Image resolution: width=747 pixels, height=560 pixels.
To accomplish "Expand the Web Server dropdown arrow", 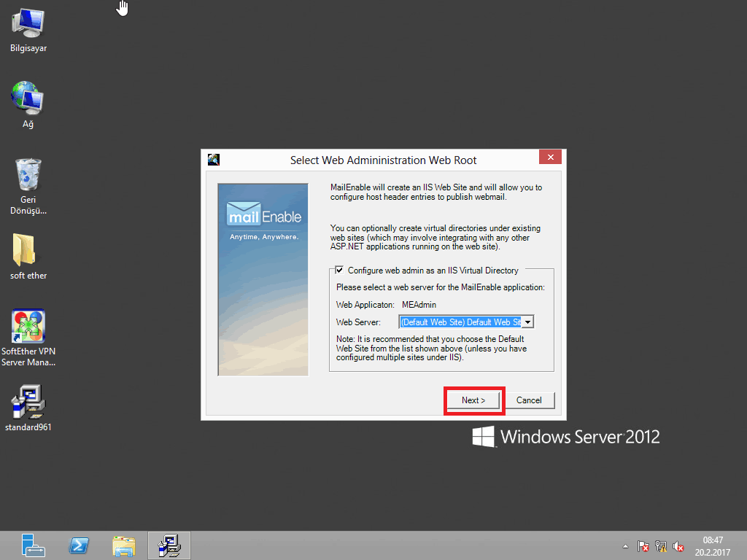I will coord(527,322).
